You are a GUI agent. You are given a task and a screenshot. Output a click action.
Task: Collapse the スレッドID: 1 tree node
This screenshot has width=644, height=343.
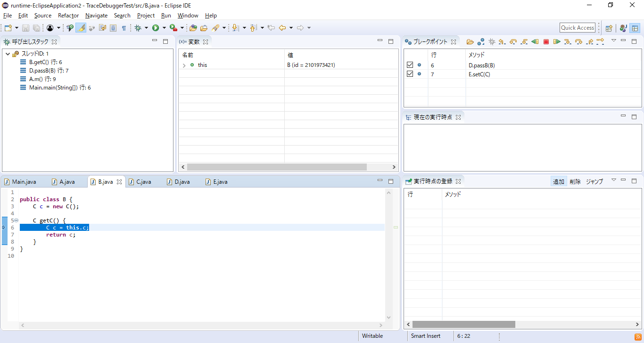[8, 54]
